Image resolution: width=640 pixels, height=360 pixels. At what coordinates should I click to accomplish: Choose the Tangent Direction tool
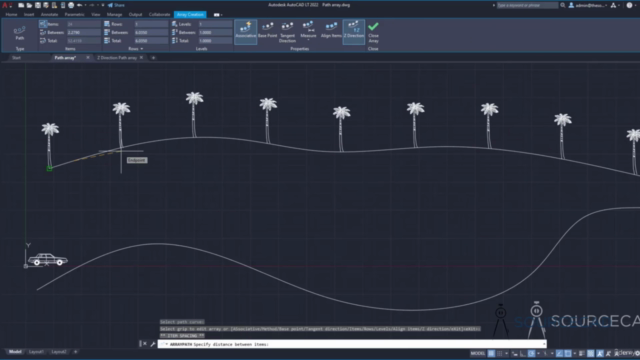click(x=287, y=32)
